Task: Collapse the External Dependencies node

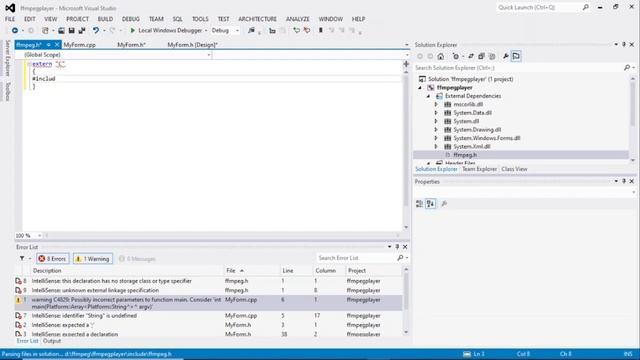Action: coord(429,96)
